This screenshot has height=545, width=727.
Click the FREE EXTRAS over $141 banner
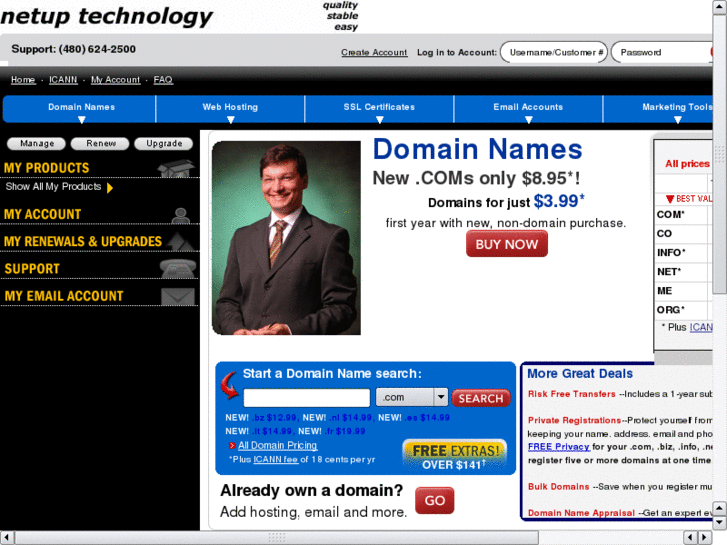(455, 457)
